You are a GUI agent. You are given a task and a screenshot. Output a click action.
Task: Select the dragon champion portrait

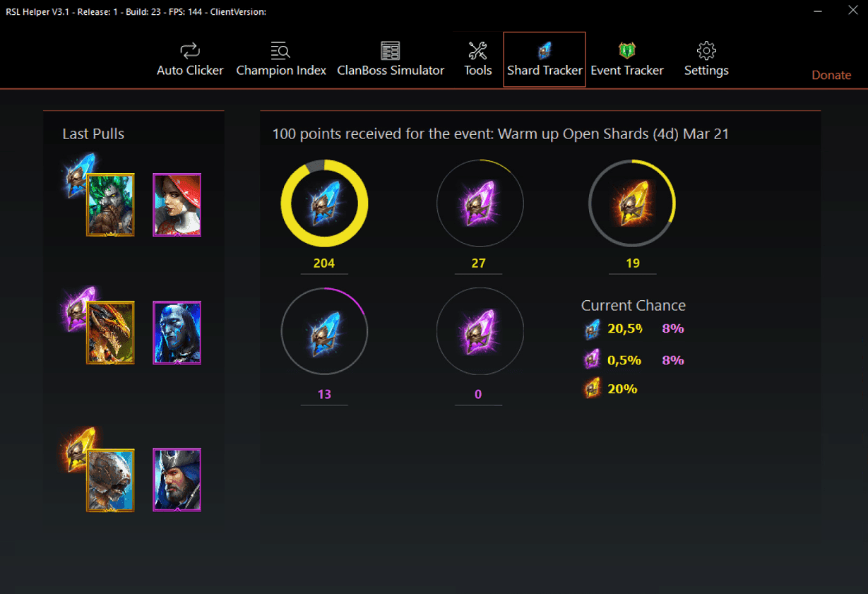tap(110, 333)
